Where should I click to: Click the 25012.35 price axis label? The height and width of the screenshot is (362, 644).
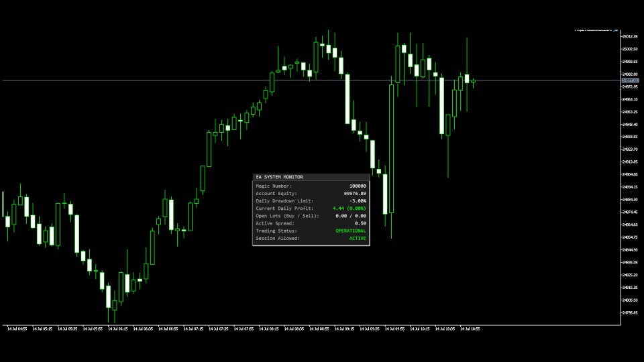[630, 36]
